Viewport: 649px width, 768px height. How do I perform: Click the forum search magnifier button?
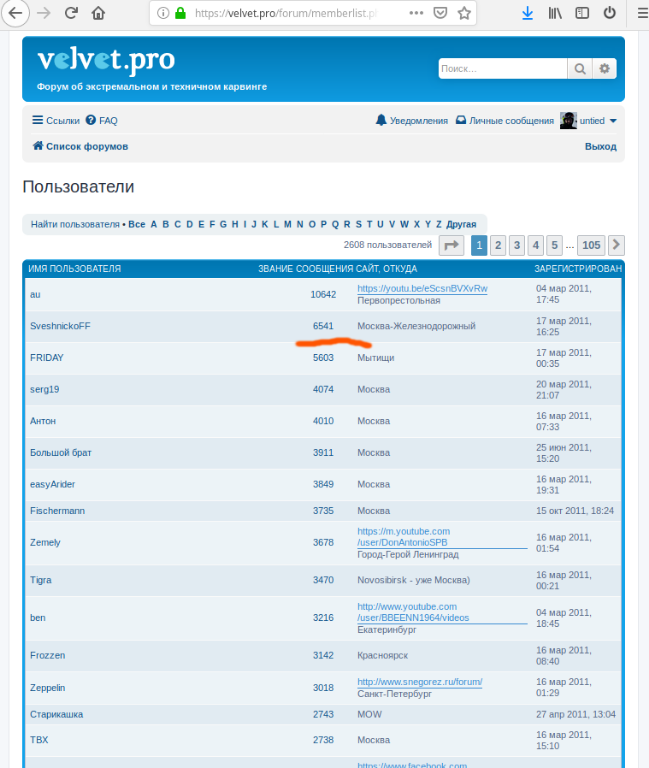pos(580,69)
